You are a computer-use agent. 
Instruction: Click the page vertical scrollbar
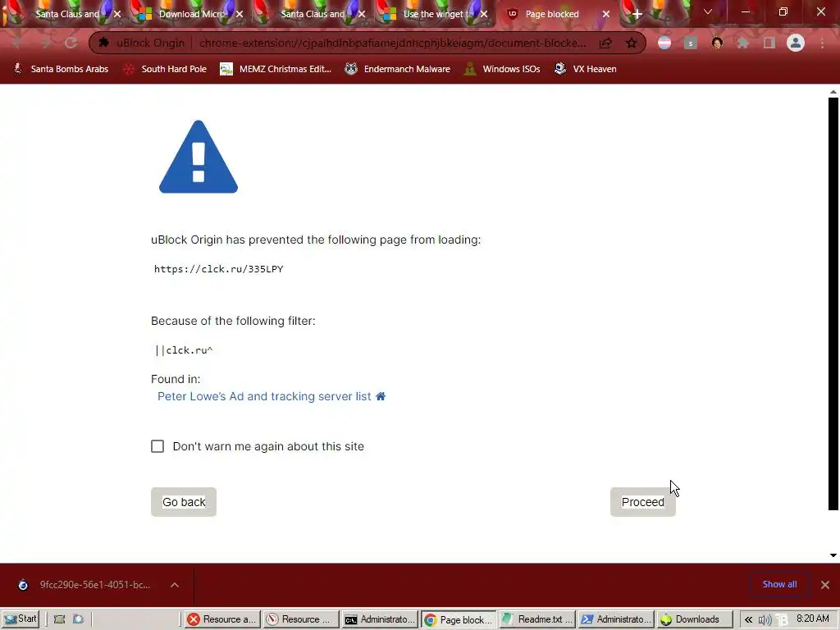pyautogui.click(x=833, y=304)
